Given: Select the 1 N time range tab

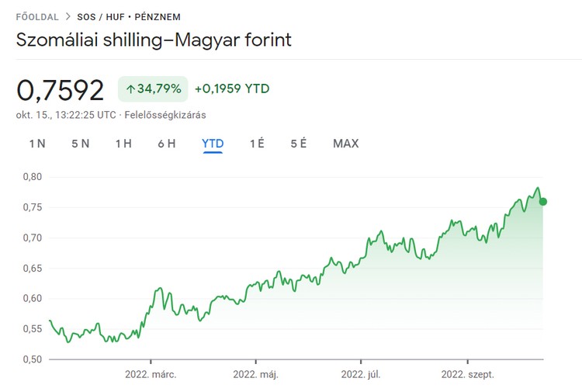Looking at the screenshot, I should pyautogui.click(x=37, y=144).
